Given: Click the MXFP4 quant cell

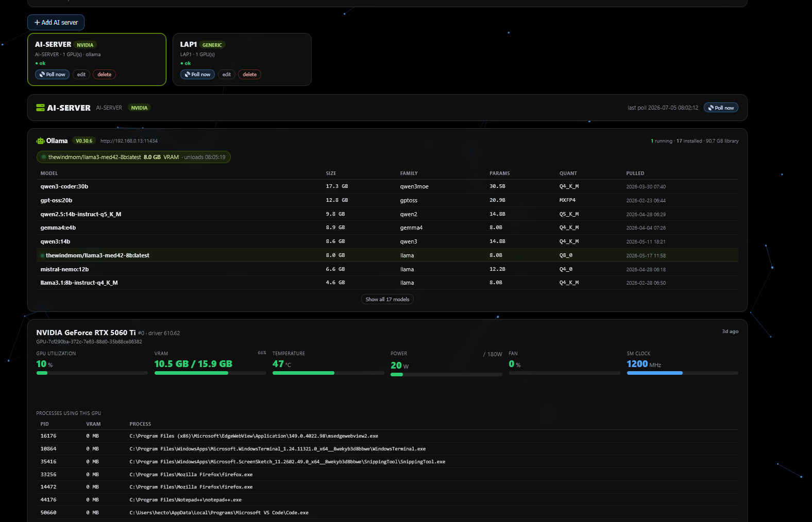Looking at the screenshot, I should [x=567, y=200].
